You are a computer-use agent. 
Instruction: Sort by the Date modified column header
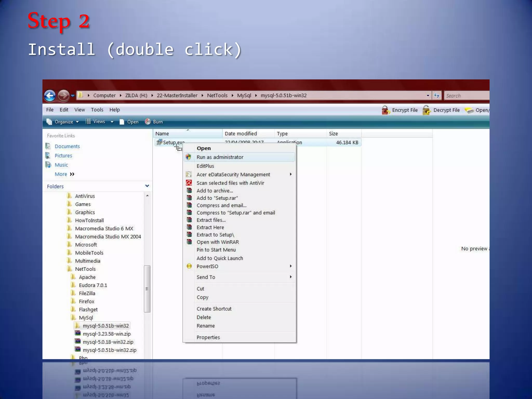click(x=248, y=134)
